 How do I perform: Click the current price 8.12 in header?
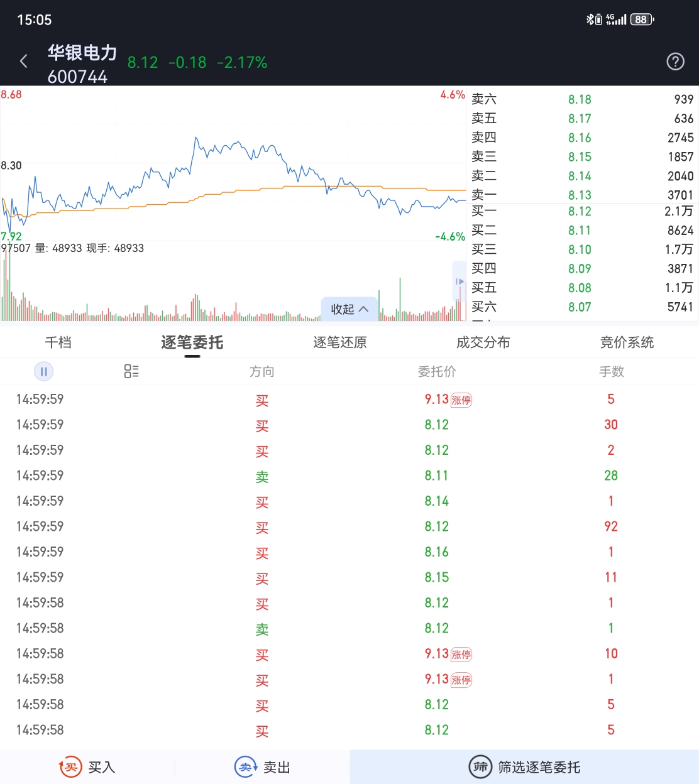(x=143, y=63)
